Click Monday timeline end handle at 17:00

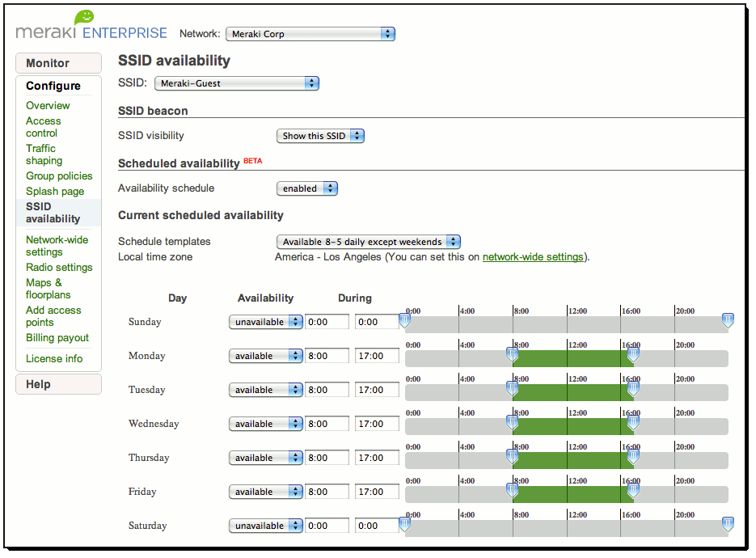click(x=634, y=354)
